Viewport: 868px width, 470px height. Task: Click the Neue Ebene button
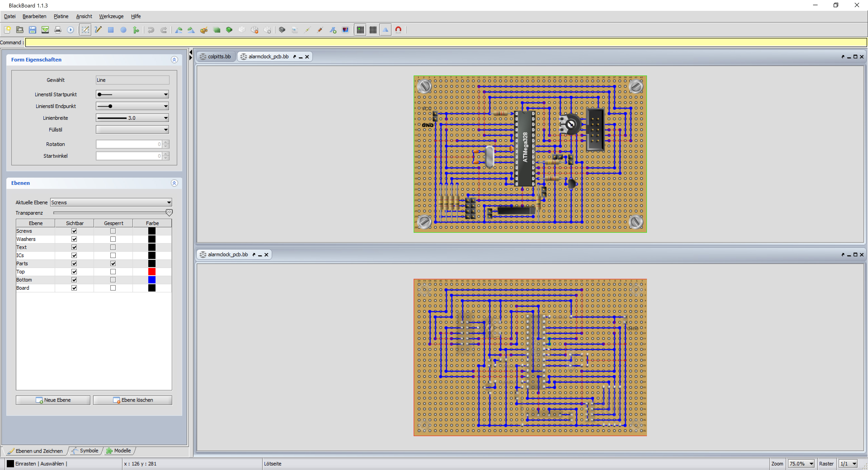click(x=53, y=400)
